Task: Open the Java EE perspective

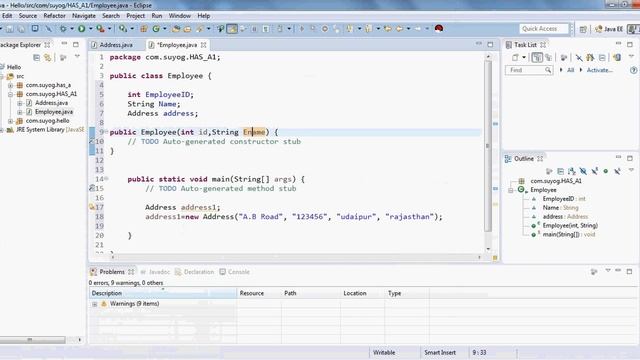Action: [609, 29]
